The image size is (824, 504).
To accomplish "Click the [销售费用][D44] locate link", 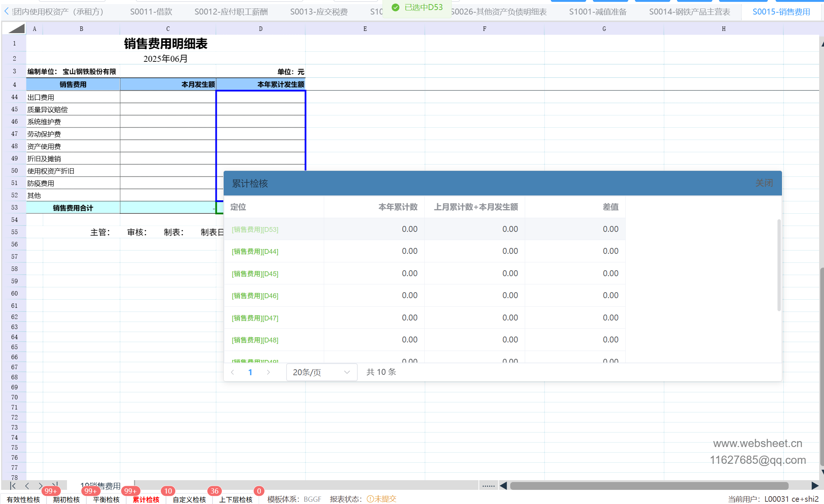I will click(x=255, y=252).
